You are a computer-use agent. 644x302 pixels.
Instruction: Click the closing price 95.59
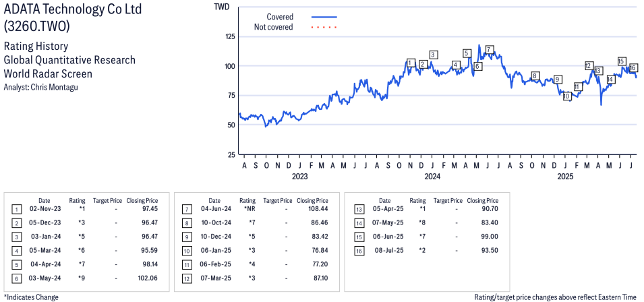pyautogui.click(x=150, y=250)
